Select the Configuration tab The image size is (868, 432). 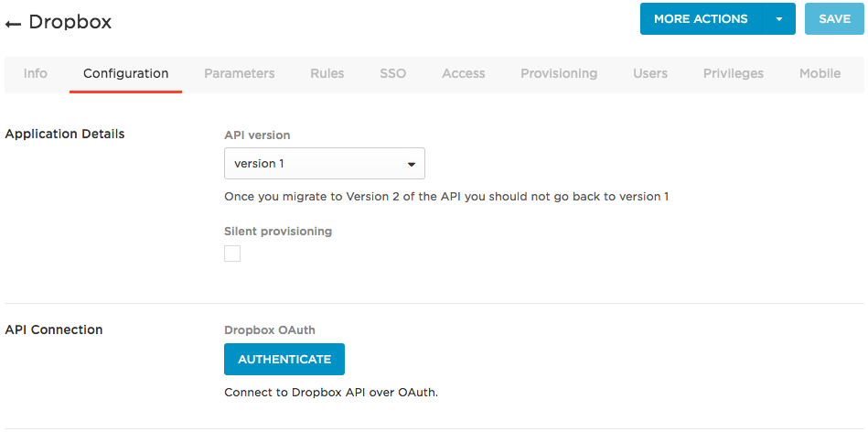[x=125, y=73]
